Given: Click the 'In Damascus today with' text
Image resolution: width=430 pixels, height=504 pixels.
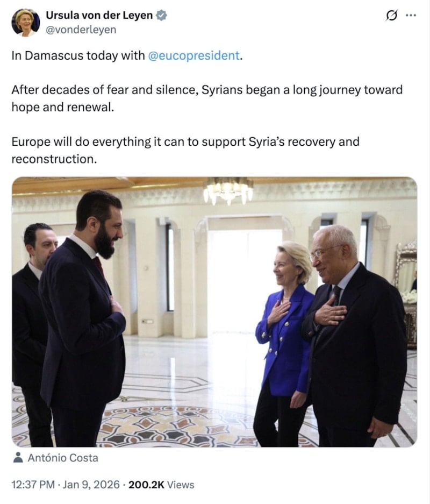Looking at the screenshot, I should (78, 55).
